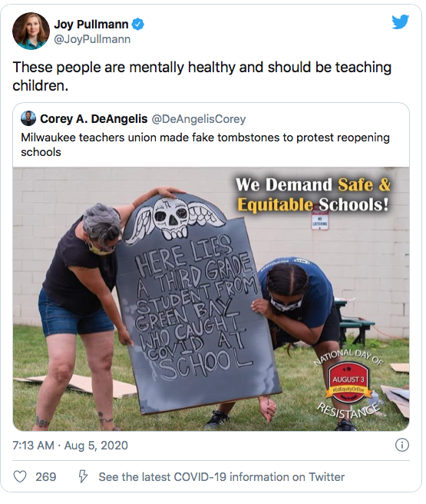Open Joy Pullmann display name link

pyautogui.click(x=91, y=24)
